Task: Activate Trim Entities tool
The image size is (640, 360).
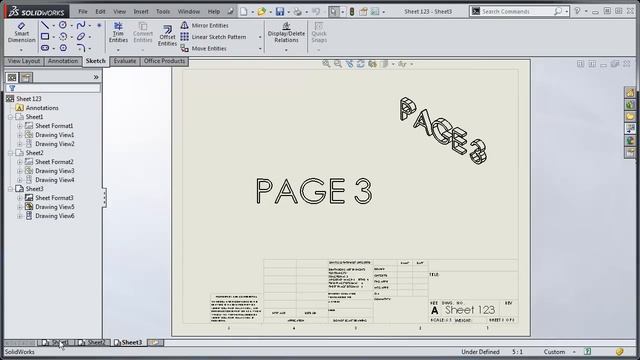Action: pyautogui.click(x=118, y=33)
